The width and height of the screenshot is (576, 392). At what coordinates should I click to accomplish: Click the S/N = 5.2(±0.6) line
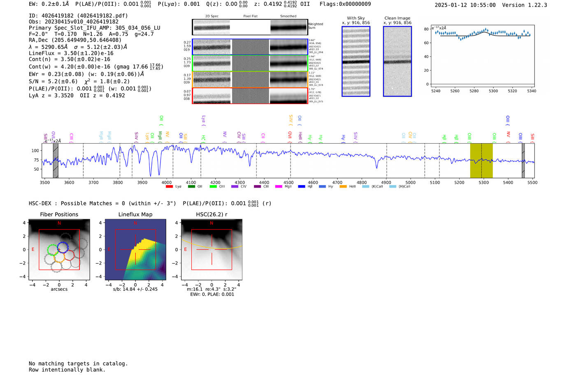tap(79, 81)
